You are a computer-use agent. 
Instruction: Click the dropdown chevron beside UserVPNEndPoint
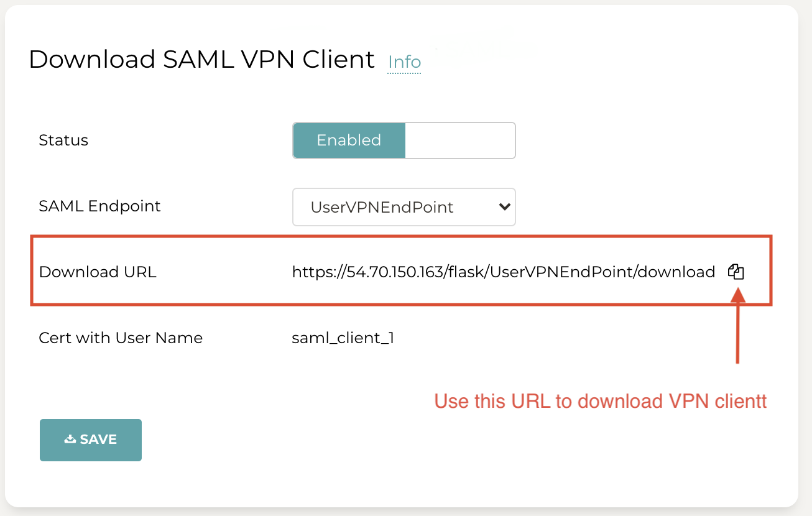(505, 207)
